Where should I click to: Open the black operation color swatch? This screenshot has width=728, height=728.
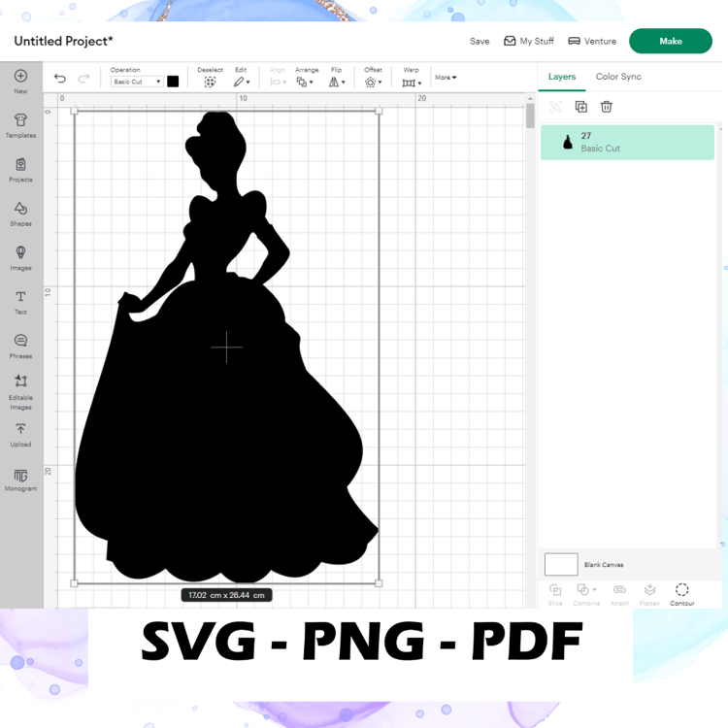(x=173, y=82)
